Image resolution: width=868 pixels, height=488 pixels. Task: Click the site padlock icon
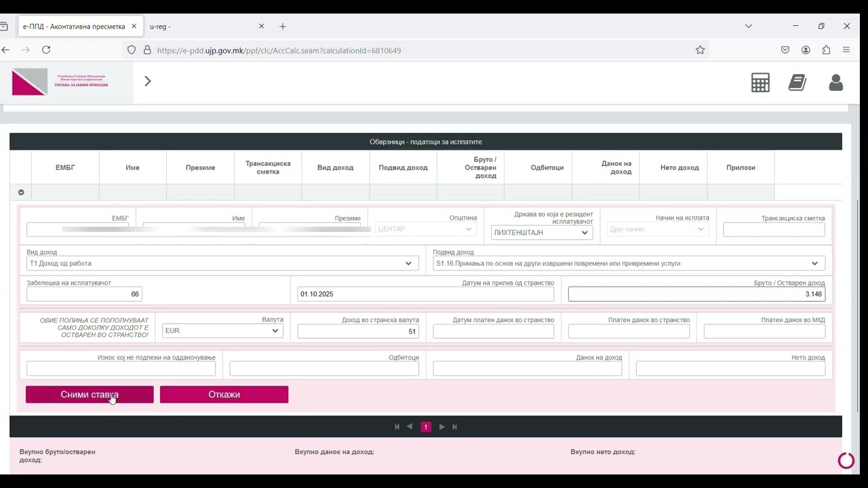147,50
